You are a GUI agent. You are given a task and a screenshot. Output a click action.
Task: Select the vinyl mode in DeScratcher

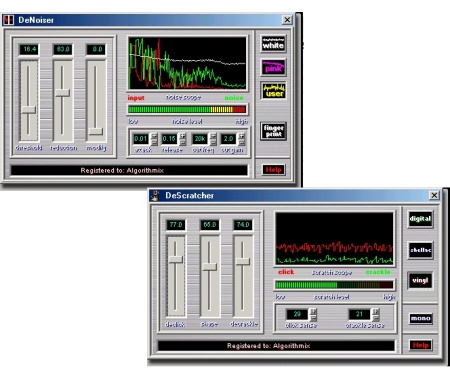(420, 280)
